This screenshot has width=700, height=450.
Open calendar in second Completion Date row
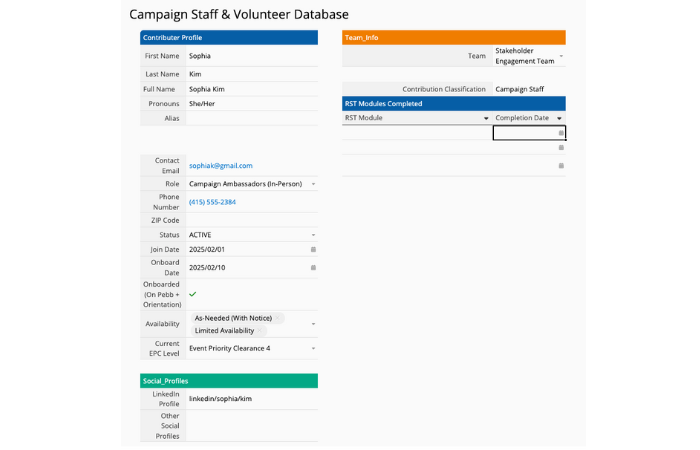(x=561, y=148)
